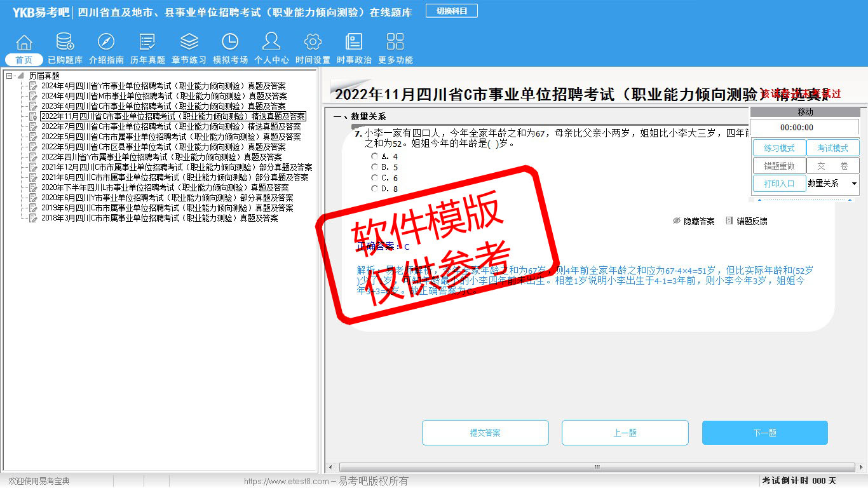This screenshot has height=488, width=868.
Task: Open 2023年4月四川省C市 exam paper
Action: pyautogui.click(x=163, y=106)
